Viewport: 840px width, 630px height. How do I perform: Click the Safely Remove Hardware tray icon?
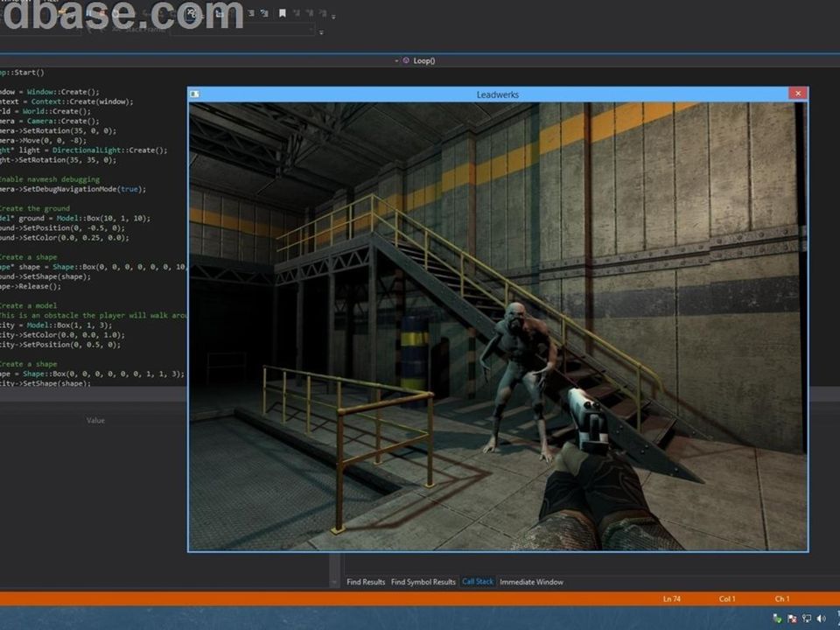coord(777,619)
